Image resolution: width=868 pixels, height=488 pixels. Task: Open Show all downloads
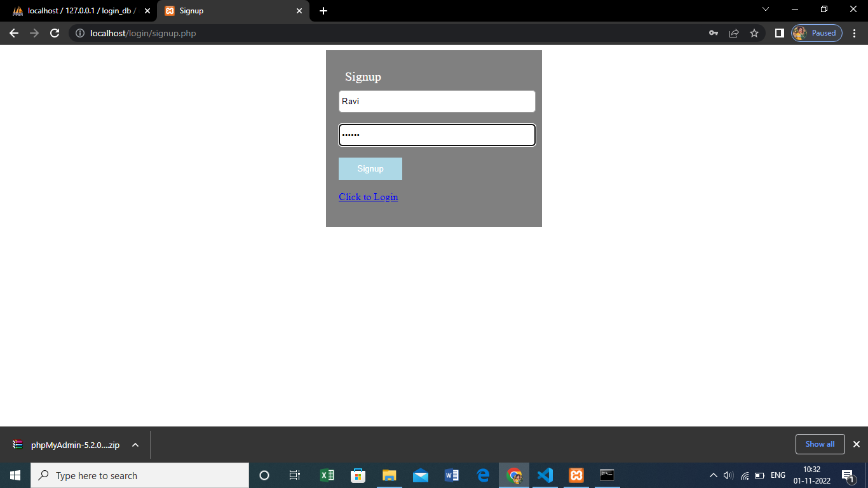[x=820, y=444]
